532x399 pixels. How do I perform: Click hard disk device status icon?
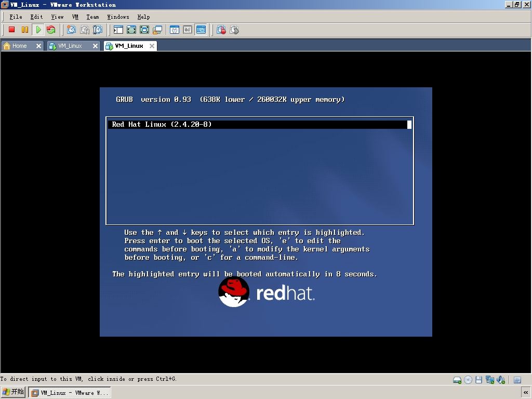457,380
